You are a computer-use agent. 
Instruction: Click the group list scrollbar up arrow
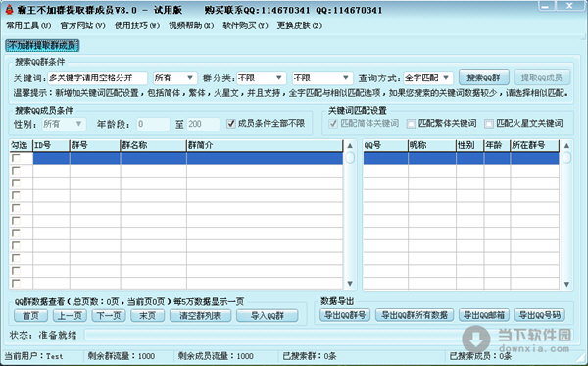(x=350, y=145)
